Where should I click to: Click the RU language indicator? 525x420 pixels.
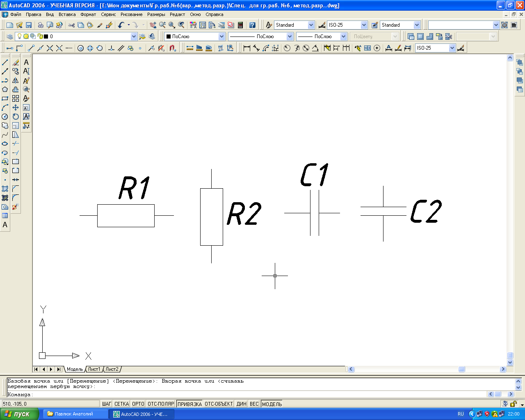[x=461, y=414]
